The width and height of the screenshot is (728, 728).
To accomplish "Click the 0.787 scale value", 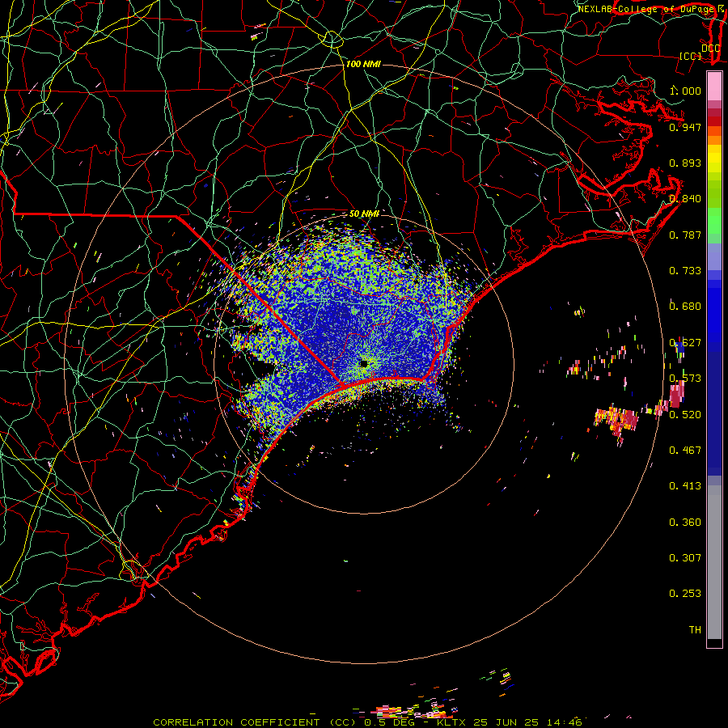I will [685, 235].
